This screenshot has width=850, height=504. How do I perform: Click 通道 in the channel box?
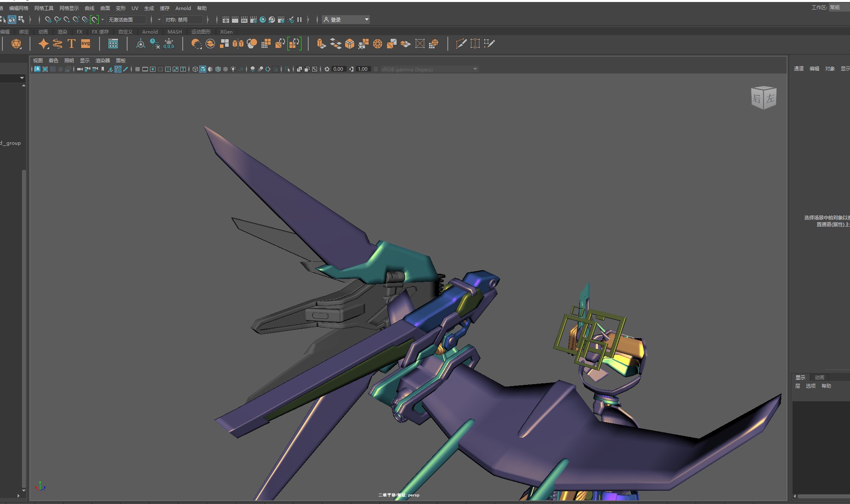799,69
